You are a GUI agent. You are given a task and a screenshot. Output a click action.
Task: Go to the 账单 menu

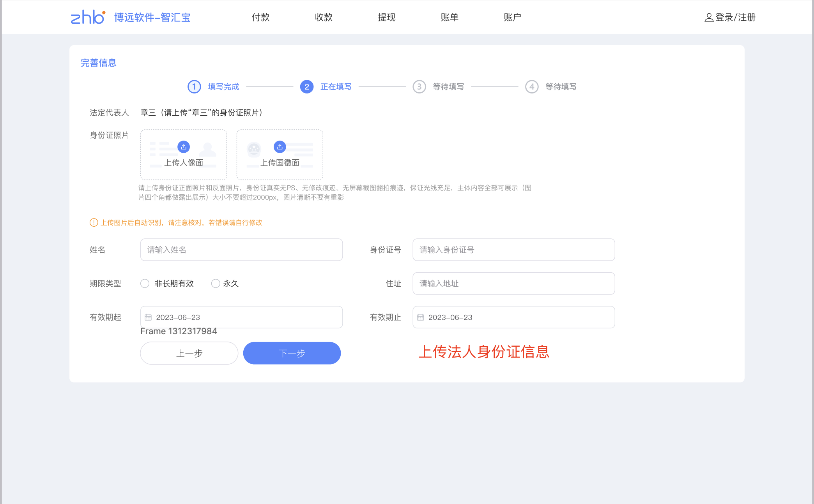[x=449, y=17]
